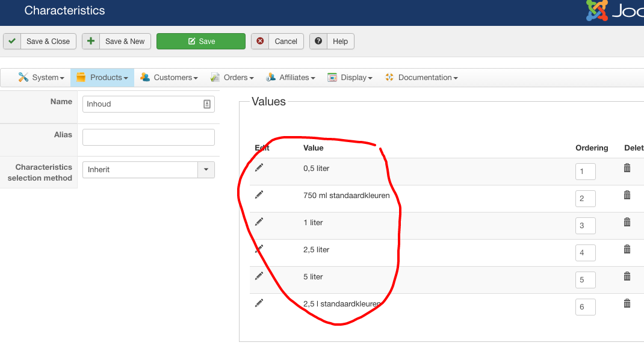Delete the 5 liter value

627,276
